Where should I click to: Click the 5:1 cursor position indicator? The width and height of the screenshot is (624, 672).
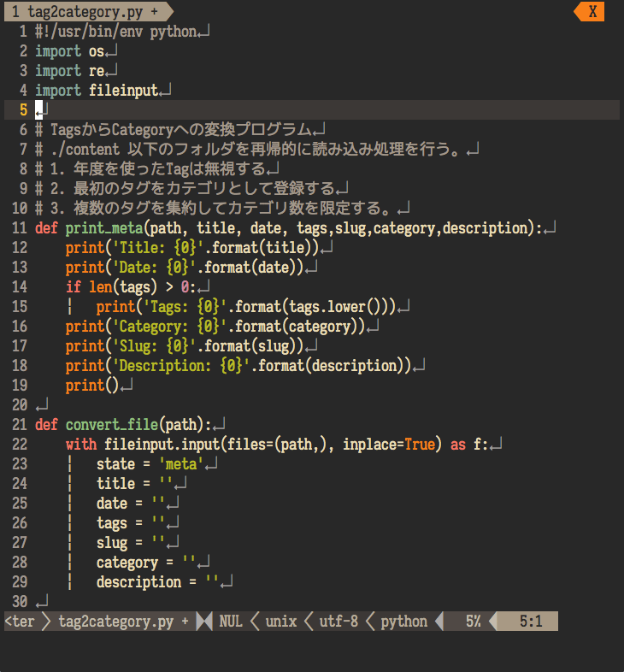530,622
